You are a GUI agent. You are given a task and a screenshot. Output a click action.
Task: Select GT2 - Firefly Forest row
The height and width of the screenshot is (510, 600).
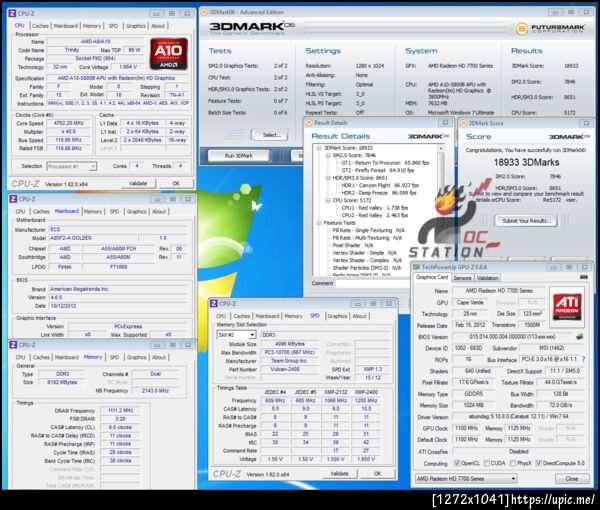(x=378, y=170)
